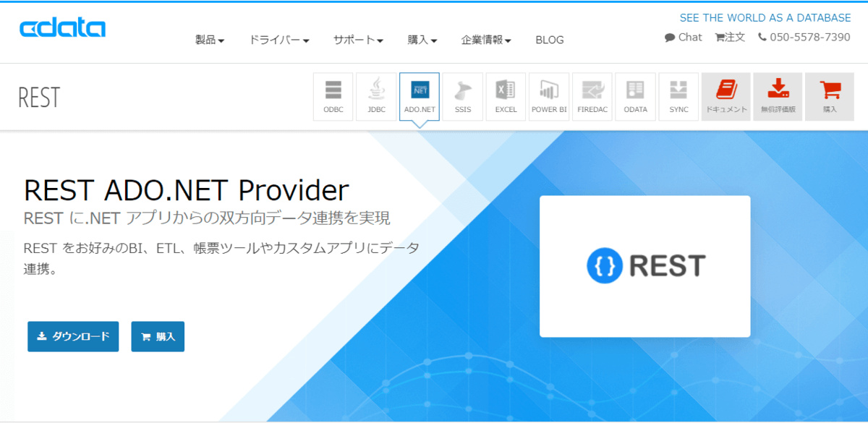Select the Excel add-in icon
The height and width of the screenshot is (423, 868).
pos(506,97)
